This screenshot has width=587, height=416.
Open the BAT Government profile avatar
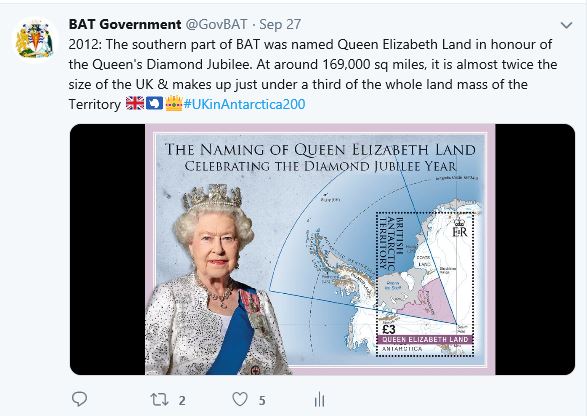click(x=34, y=40)
